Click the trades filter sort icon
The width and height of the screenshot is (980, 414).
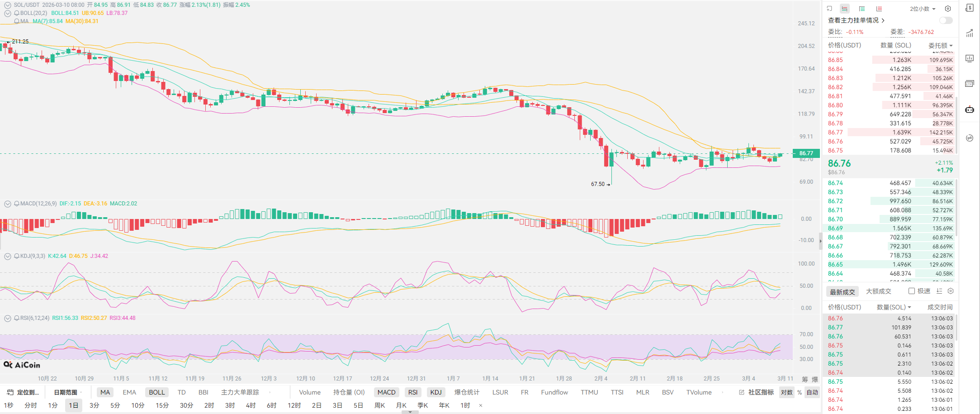click(939, 291)
